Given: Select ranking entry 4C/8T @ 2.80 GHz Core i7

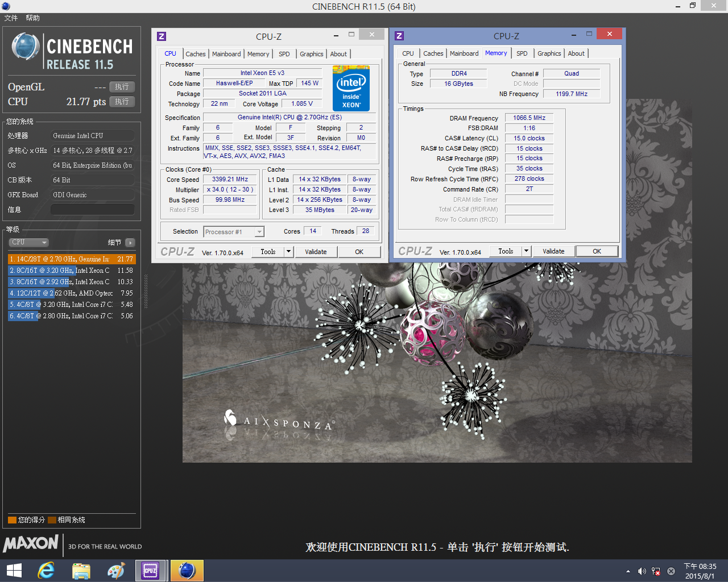Looking at the screenshot, I should pos(72,316).
